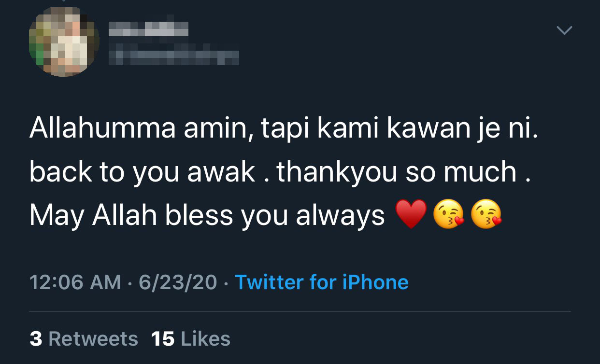The width and height of the screenshot is (600, 364).
Task: Click the word 'iPhone' in source label
Action: point(375,282)
